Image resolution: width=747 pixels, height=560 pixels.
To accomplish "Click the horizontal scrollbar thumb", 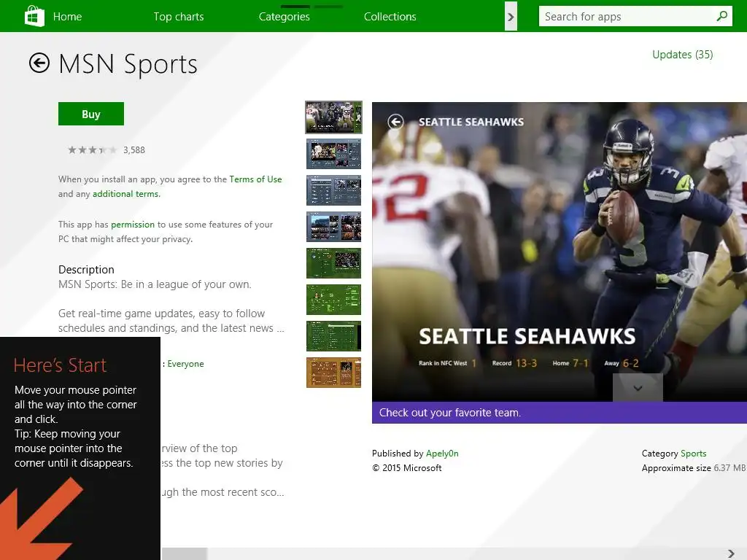I will 185,553.
